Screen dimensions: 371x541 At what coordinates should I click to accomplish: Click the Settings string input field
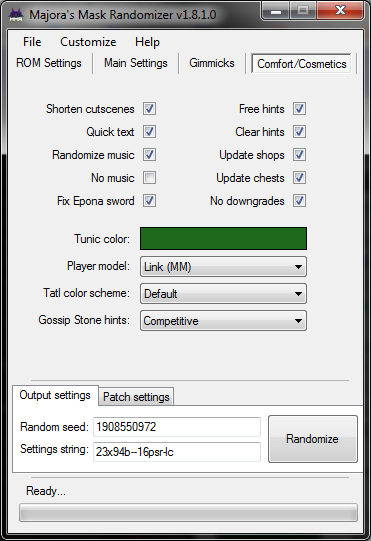pos(177,452)
